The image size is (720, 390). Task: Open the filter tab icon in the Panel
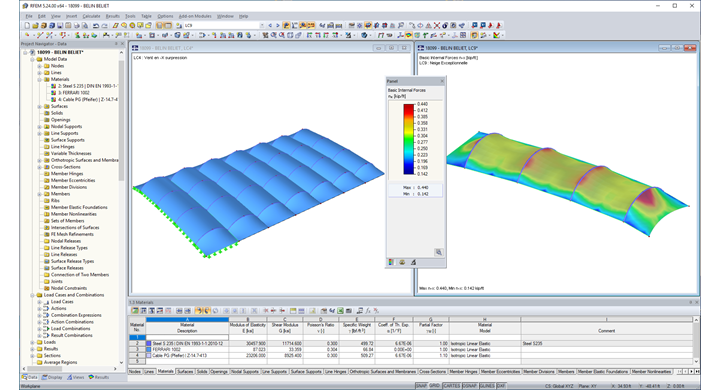[x=413, y=262]
